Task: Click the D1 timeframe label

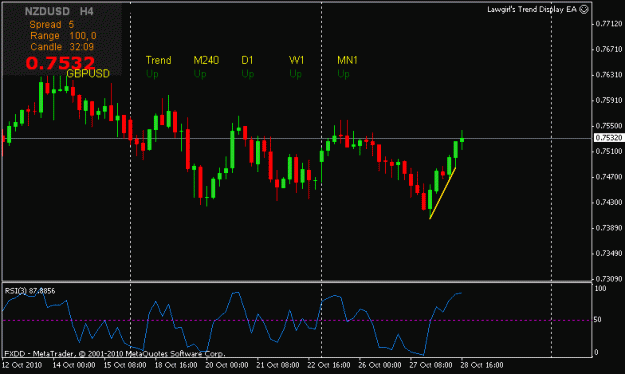Action: 247,60
